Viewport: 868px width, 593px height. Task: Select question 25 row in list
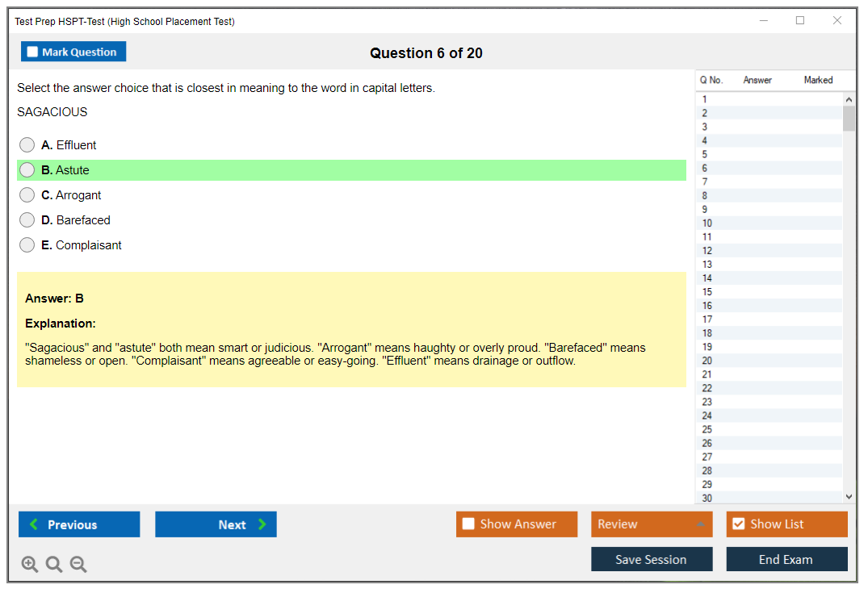coord(767,429)
